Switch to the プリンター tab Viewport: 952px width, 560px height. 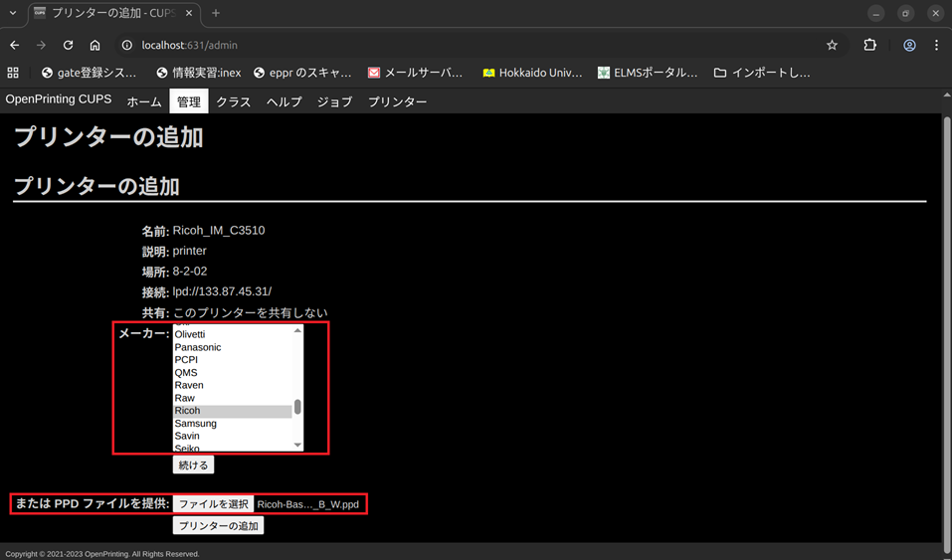(397, 101)
